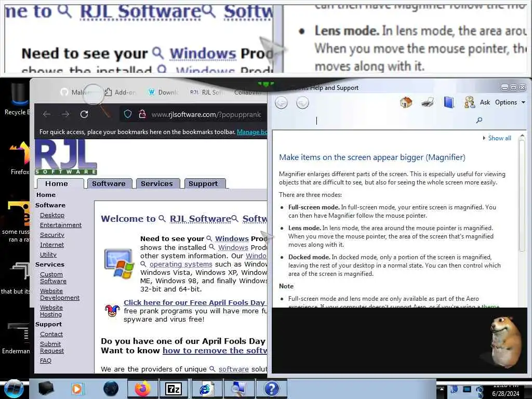This screenshot has height=399, width=532.
Task: Open Browse Help blue book icon
Action: click(x=448, y=102)
